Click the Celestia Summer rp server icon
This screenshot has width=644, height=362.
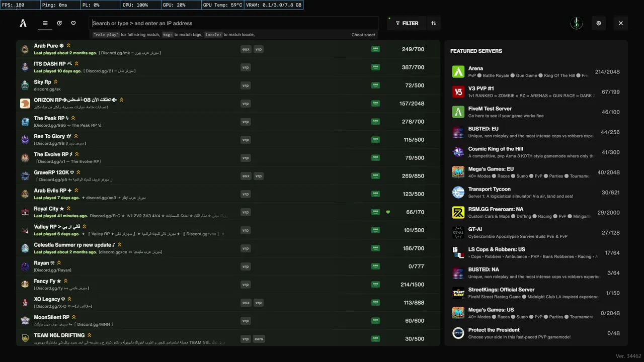[25, 248]
